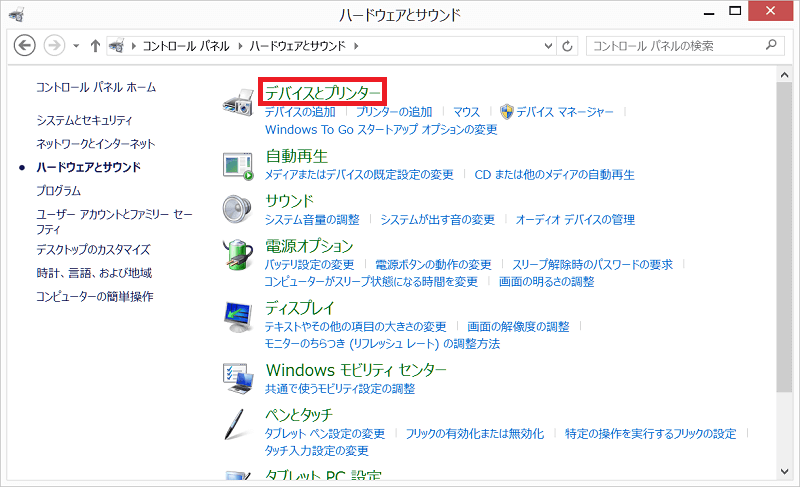The image size is (800, 487).
Task: Open the 電源オプション heading link
Action: pos(309,246)
